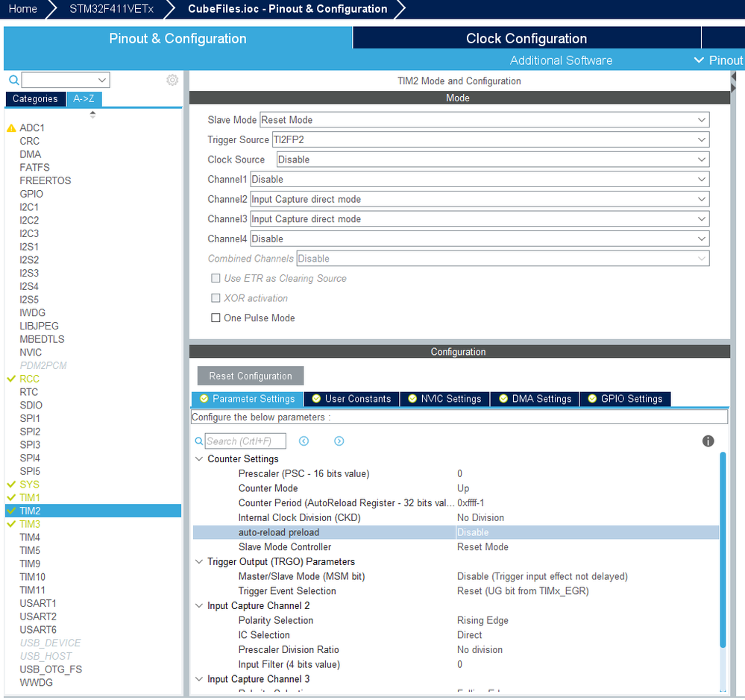
Task: Select the A->Z sorting tab
Action: [84, 99]
